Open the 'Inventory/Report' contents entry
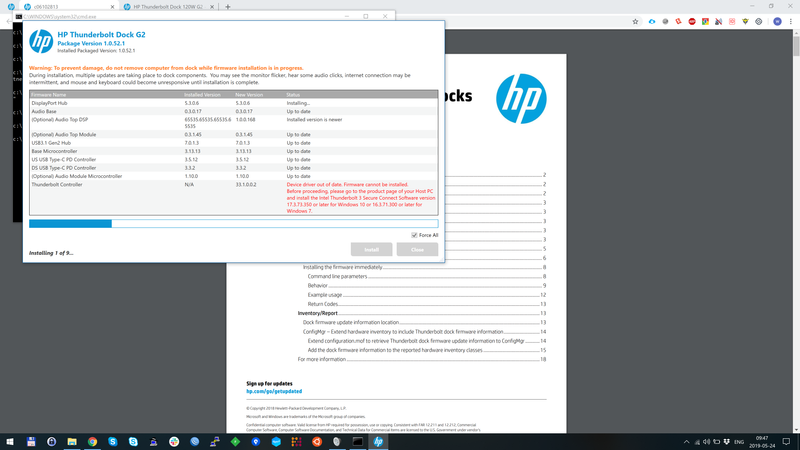The height and width of the screenshot is (450, 800). coord(422,313)
